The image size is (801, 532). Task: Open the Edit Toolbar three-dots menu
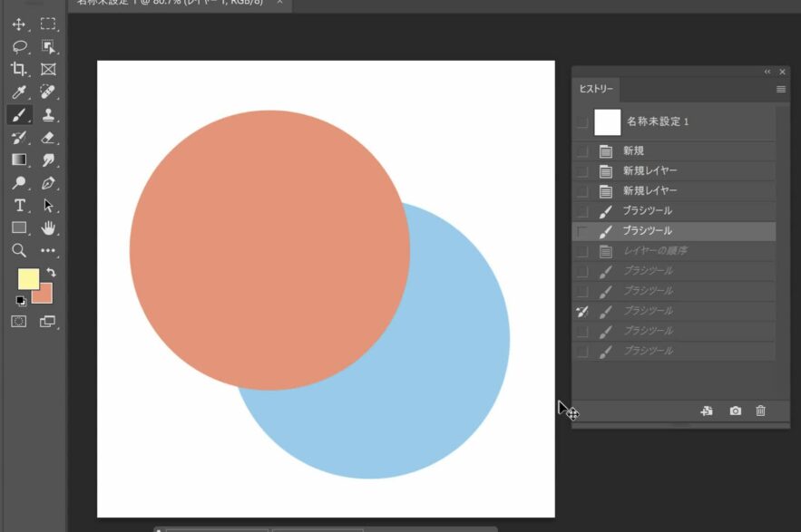[x=48, y=250]
